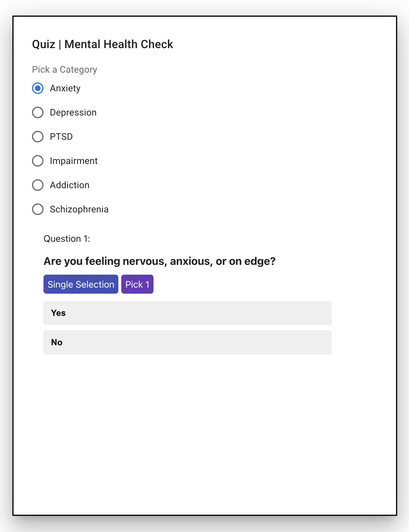Screen dimensions: 409x532
Task: Select the Anxiety radio button circle
Action: point(38,88)
